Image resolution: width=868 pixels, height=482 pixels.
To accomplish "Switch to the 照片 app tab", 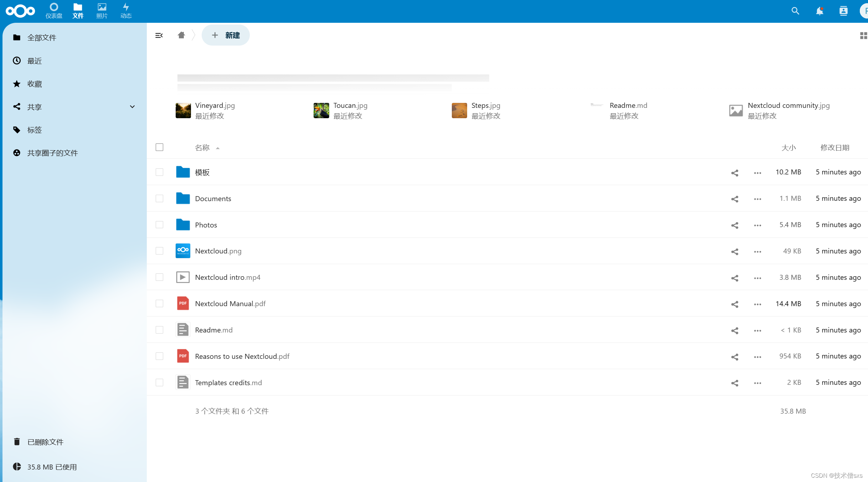I will pyautogui.click(x=102, y=11).
